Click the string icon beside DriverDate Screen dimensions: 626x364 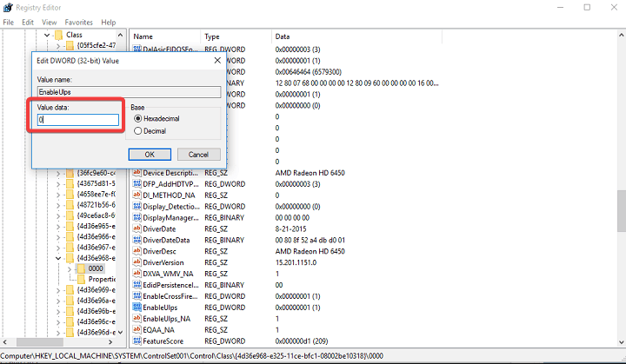pos(137,229)
